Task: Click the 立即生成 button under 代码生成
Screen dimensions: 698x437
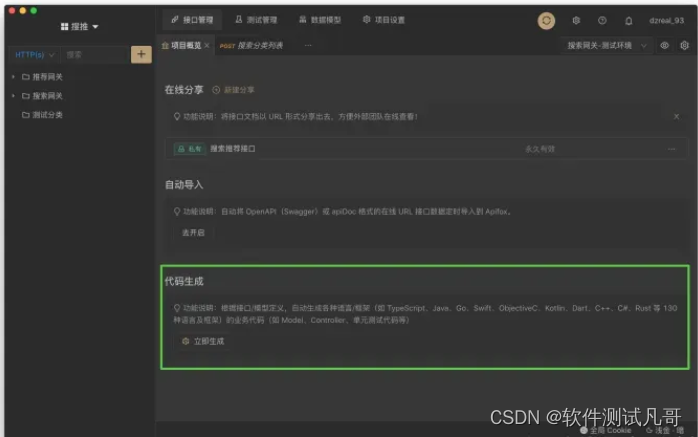Action: click(203, 341)
